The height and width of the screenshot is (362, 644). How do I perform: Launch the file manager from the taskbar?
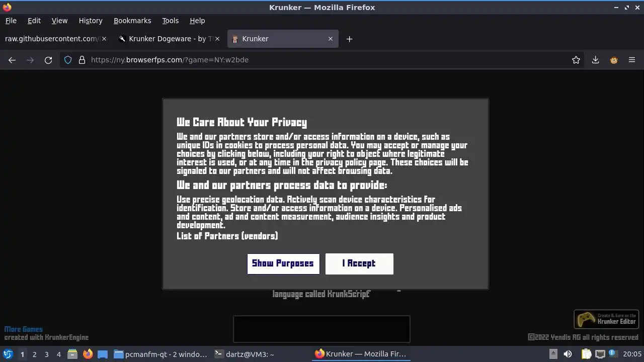pyautogui.click(x=72, y=354)
